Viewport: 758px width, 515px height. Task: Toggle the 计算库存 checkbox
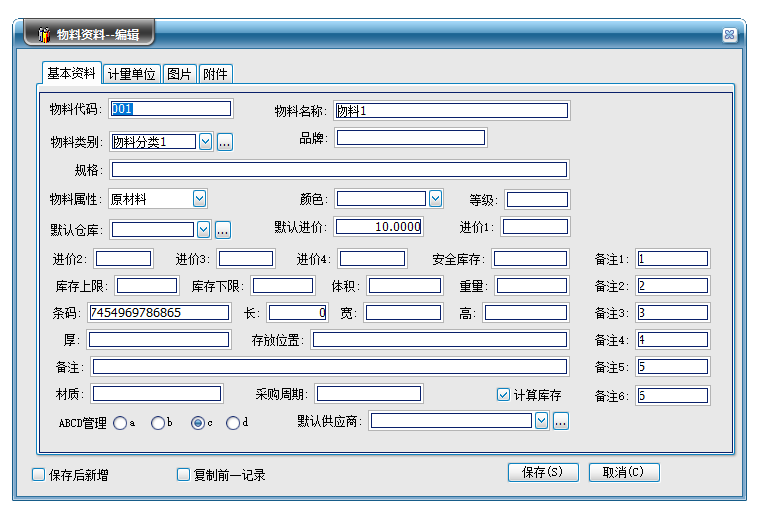[503, 395]
